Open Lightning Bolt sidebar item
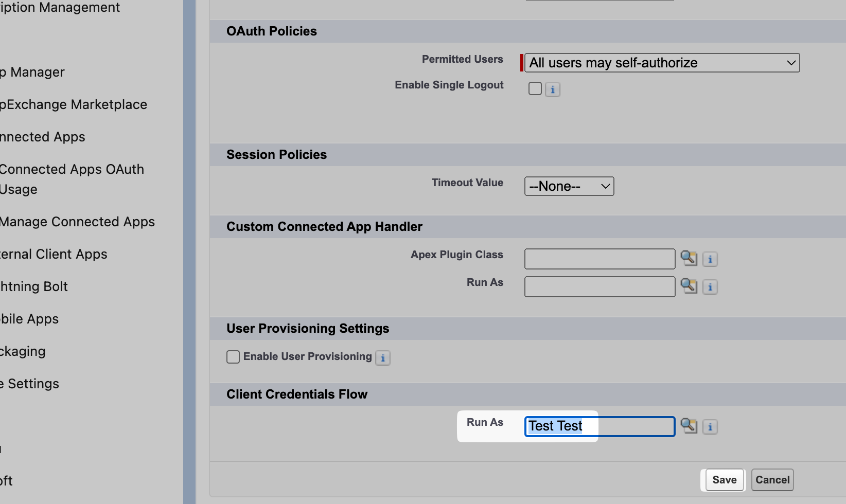This screenshot has width=846, height=504. click(34, 286)
